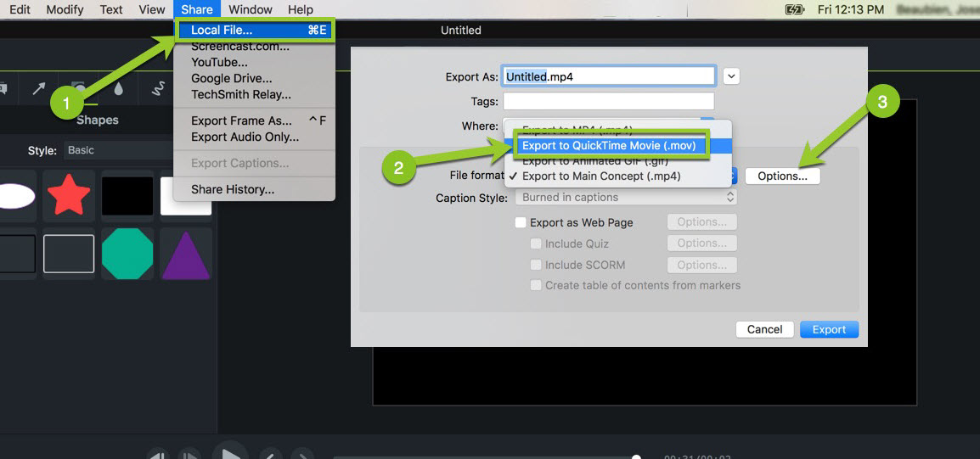Select the blur droplet tool icon
This screenshot has height=459, width=980.
(118, 89)
